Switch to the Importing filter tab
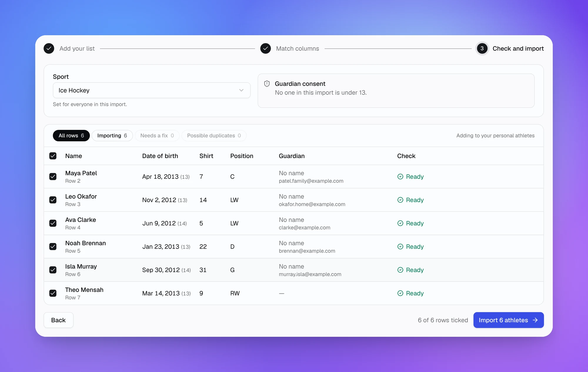The width and height of the screenshot is (588, 372). (x=112, y=135)
